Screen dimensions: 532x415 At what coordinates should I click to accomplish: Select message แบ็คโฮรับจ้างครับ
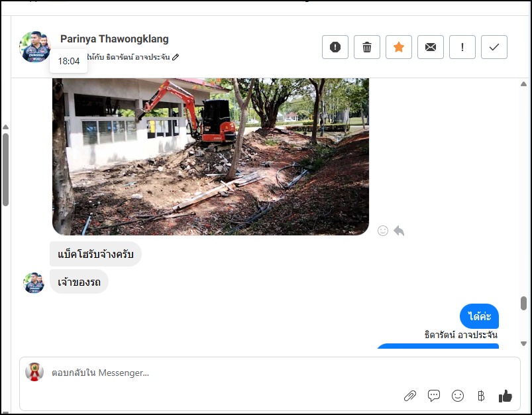(x=95, y=254)
